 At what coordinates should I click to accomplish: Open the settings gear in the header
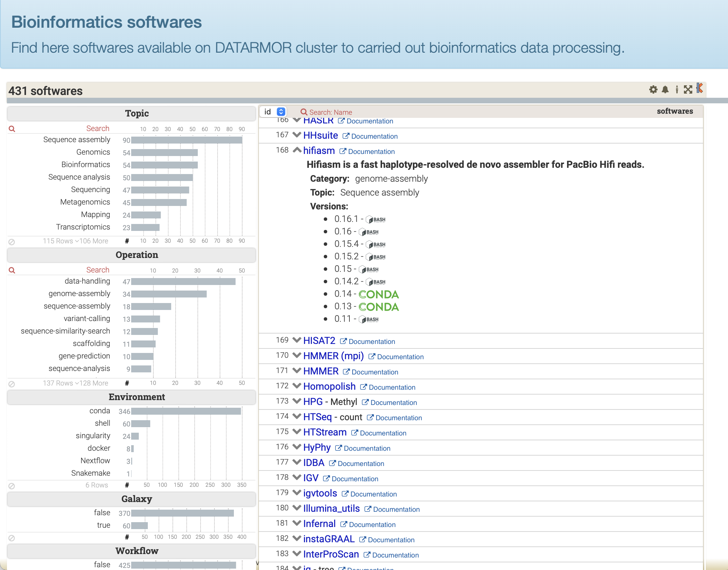(653, 90)
